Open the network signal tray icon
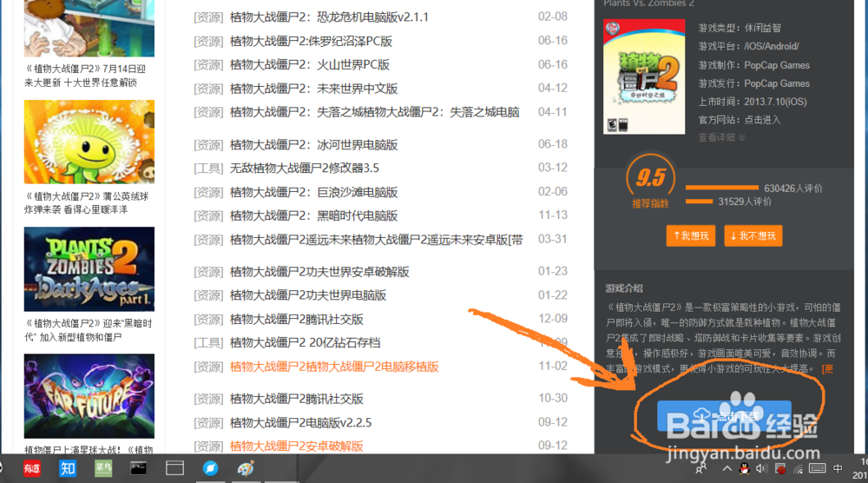868x483 pixels. pyautogui.click(x=799, y=469)
